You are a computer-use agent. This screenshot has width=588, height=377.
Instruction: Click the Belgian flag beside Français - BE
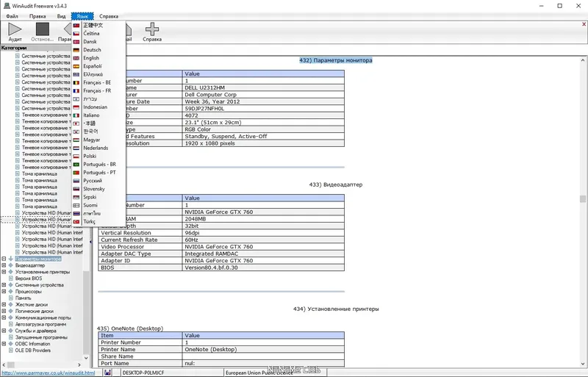(x=76, y=82)
